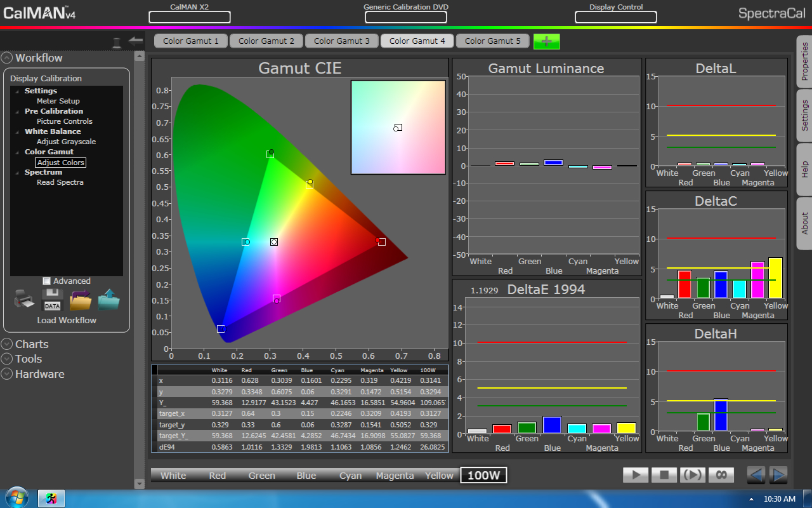Open the Read Spectra workflow step
Image resolution: width=812 pixels, height=508 pixels.
60,182
